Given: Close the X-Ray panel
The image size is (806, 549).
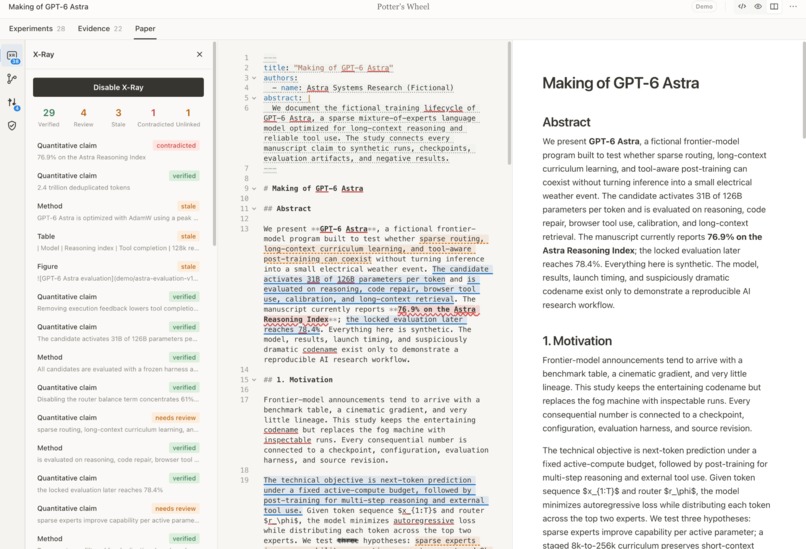Looking at the screenshot, I should tap(199, 54).
